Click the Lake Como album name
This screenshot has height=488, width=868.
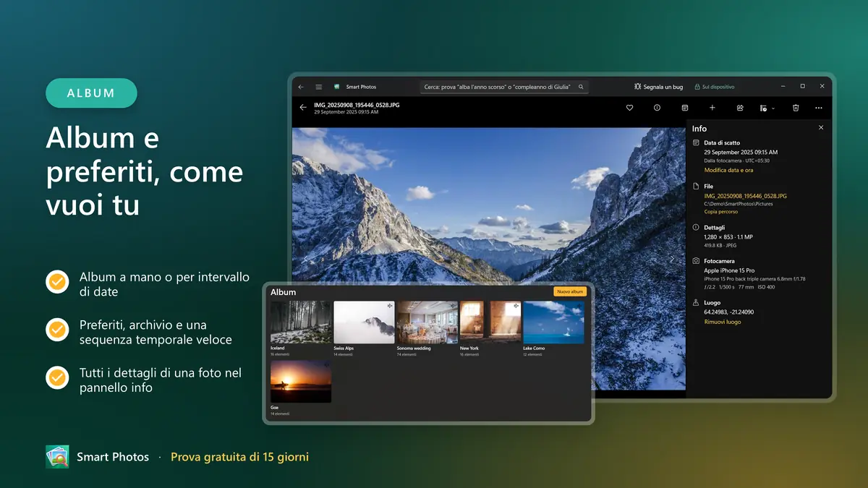click(534, 348)
